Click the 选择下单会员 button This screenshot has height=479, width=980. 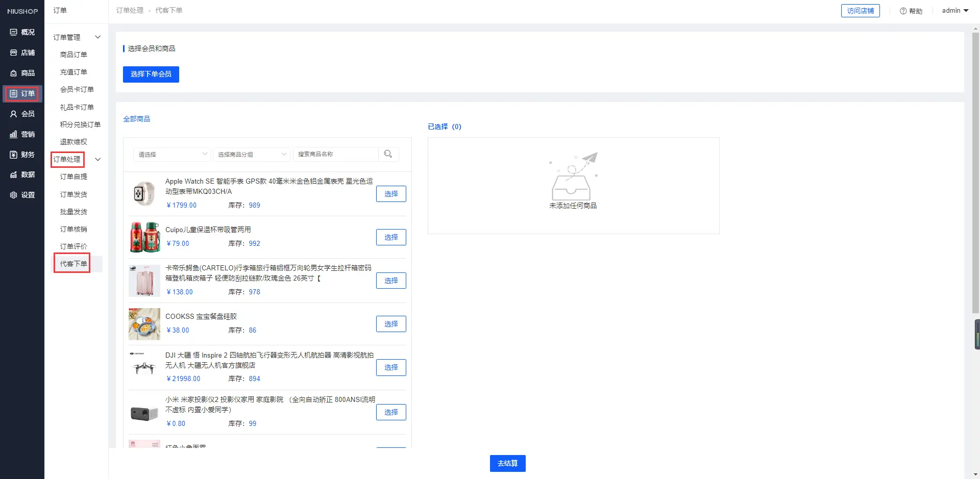pos(151,74)
